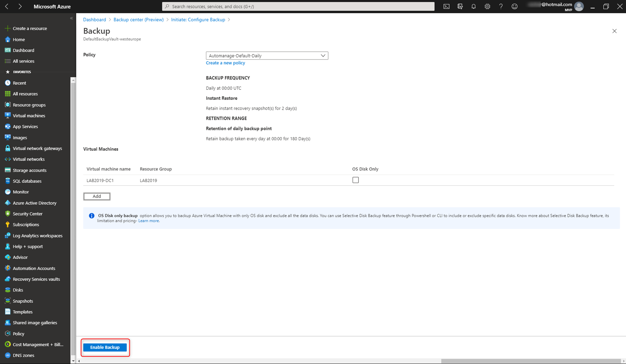The image size is (626, 364).
Task: Click the horizontal scrollbar at bottom
Action: [x=531, y=361]
